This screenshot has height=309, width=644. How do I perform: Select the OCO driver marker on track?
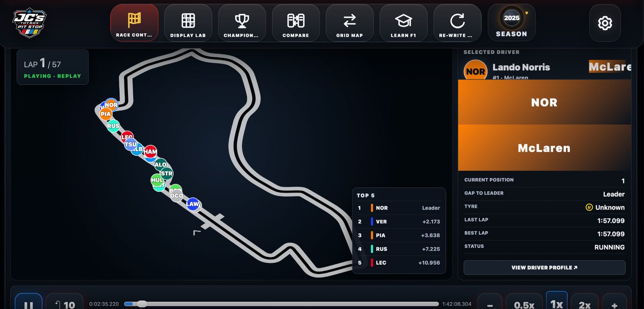pos(177,196)
